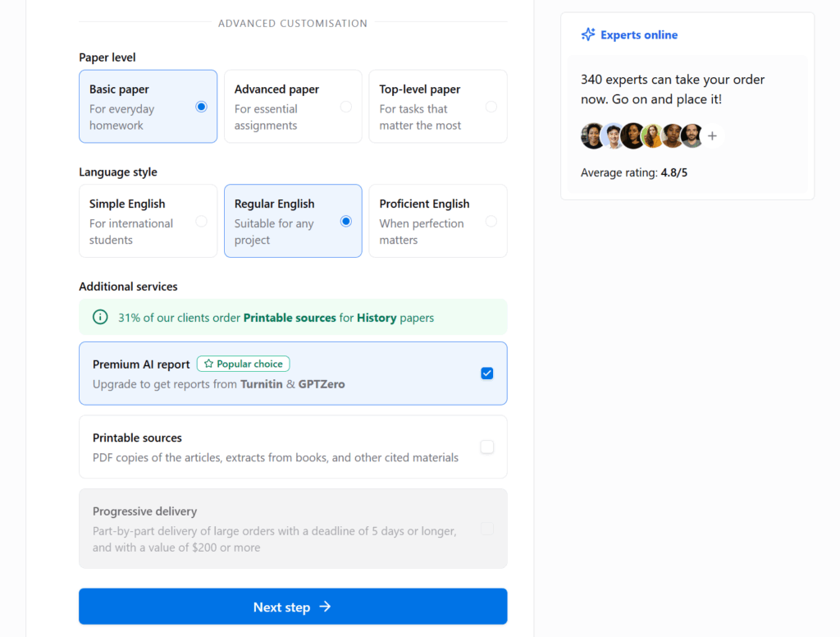Viewport: 840px width, 637px height.
Task: Select the Advanced paper option
Action: 345,107
